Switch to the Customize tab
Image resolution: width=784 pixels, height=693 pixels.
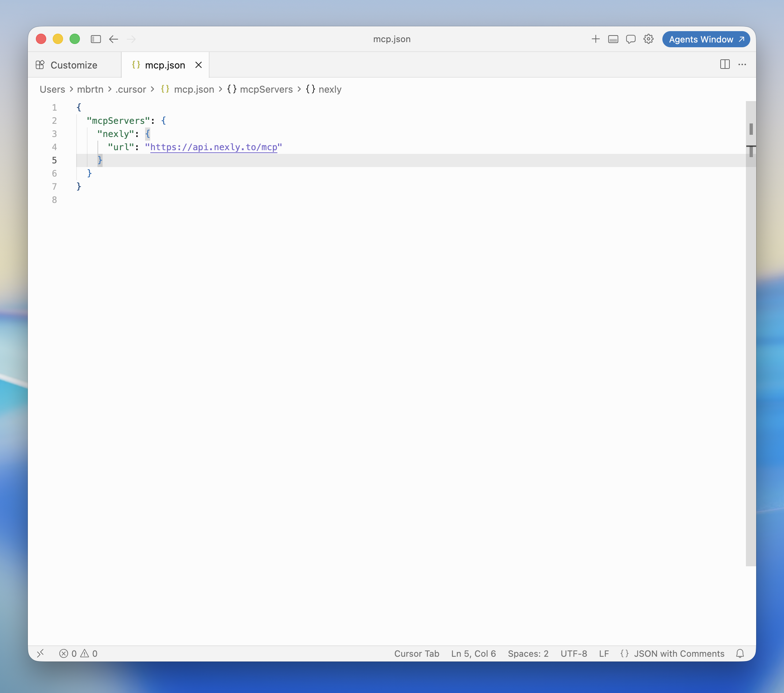pyautogui.click(x=74, y=65)
